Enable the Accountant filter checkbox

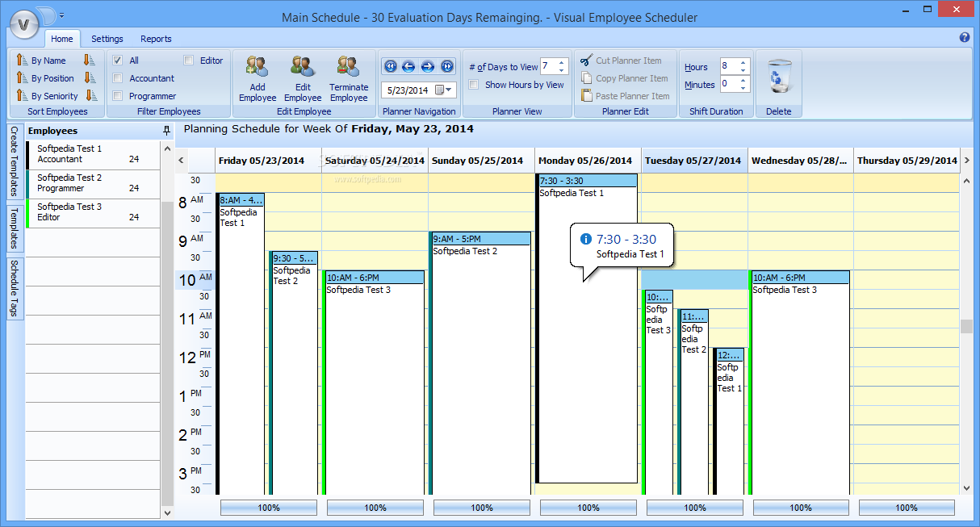(118, 78)
